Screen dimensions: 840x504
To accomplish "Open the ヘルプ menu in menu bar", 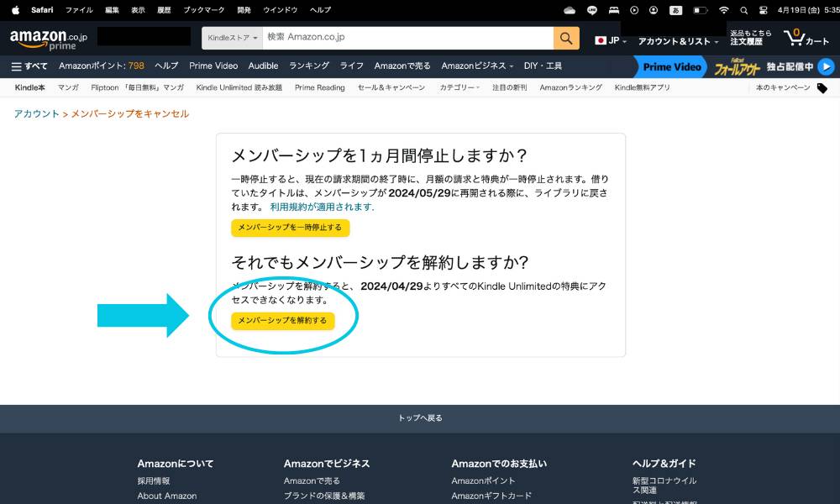I will [x=320, y=9].
